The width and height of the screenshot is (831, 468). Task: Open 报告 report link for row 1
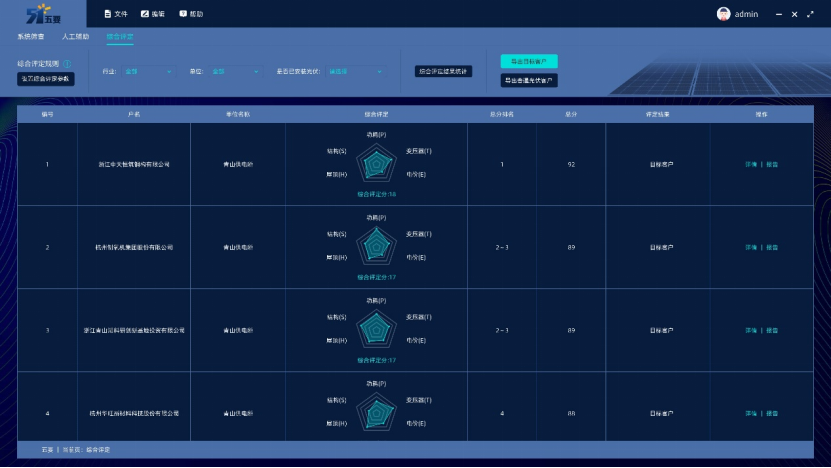pos(772,165)
